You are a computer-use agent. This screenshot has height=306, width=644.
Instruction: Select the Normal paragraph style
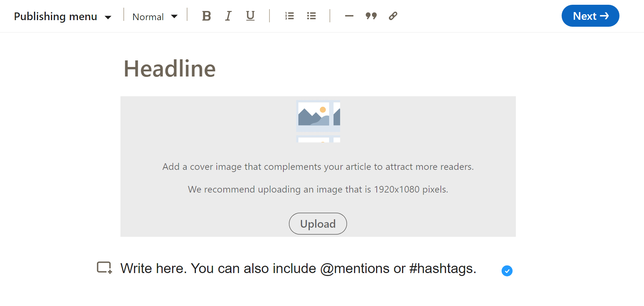(x=148, y=16)
